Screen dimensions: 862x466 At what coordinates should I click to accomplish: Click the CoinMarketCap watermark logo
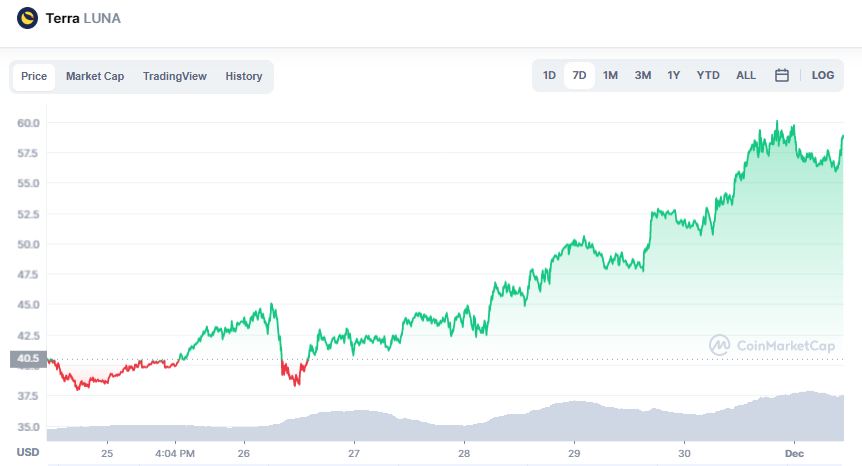[x=772, y=345]
